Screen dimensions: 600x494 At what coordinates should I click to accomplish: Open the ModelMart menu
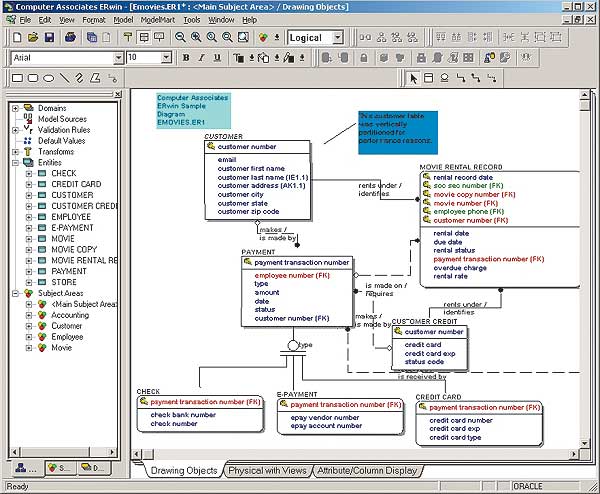click(158, 20)
